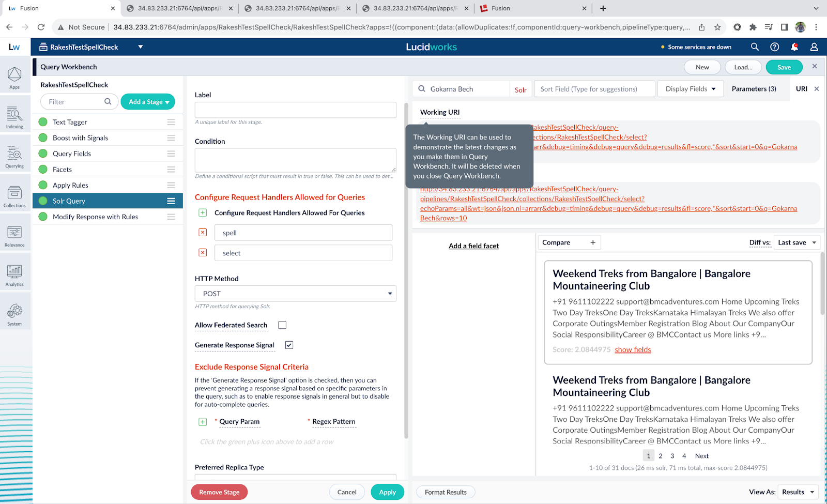
Task: Open the Querying sidebar icon
Action: pyautogui.click(x=14, y=157)
